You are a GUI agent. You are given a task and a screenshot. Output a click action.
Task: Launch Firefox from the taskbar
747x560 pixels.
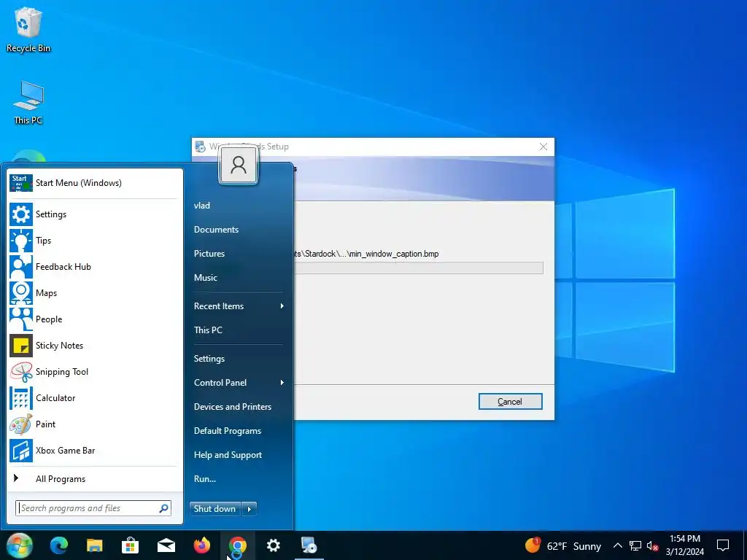tap(201, 545)
